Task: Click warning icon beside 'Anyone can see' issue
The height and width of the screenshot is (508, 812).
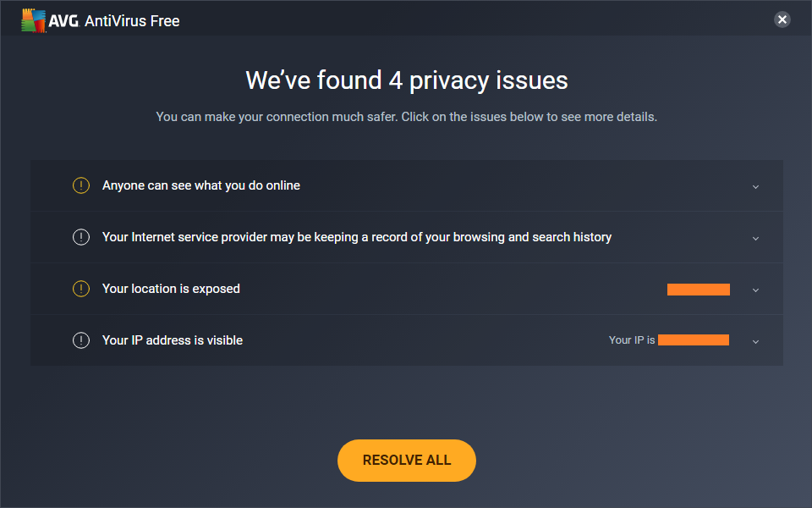Action: [x=81, y=185]
